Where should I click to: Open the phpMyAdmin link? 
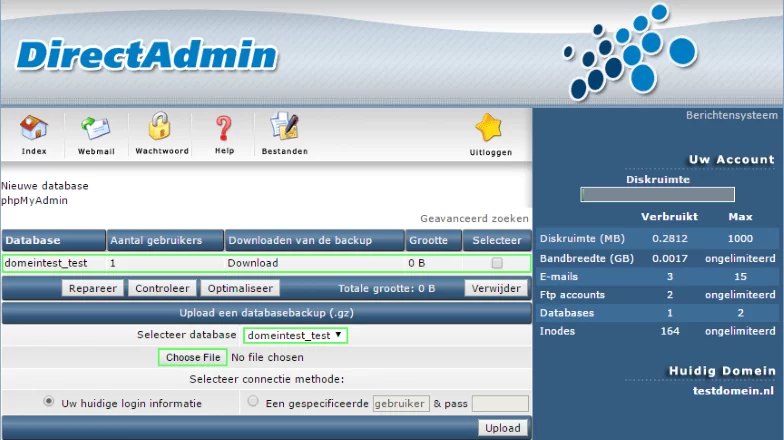[34, 200]
